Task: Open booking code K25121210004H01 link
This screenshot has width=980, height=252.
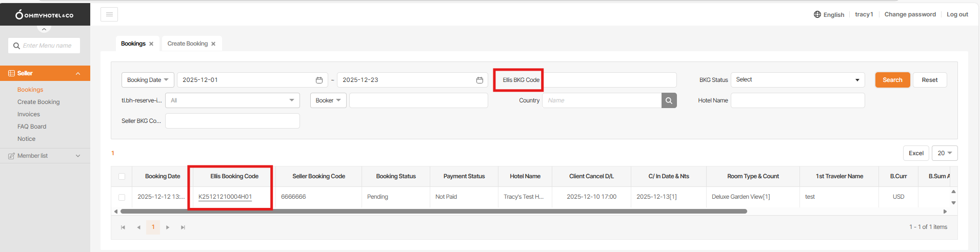Action: coord(225,197)
